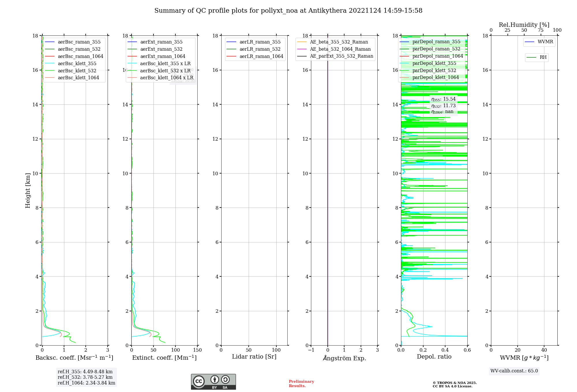Click the blue WVMR legend line sample
This screenshot has width=577, height=392.
530,42
